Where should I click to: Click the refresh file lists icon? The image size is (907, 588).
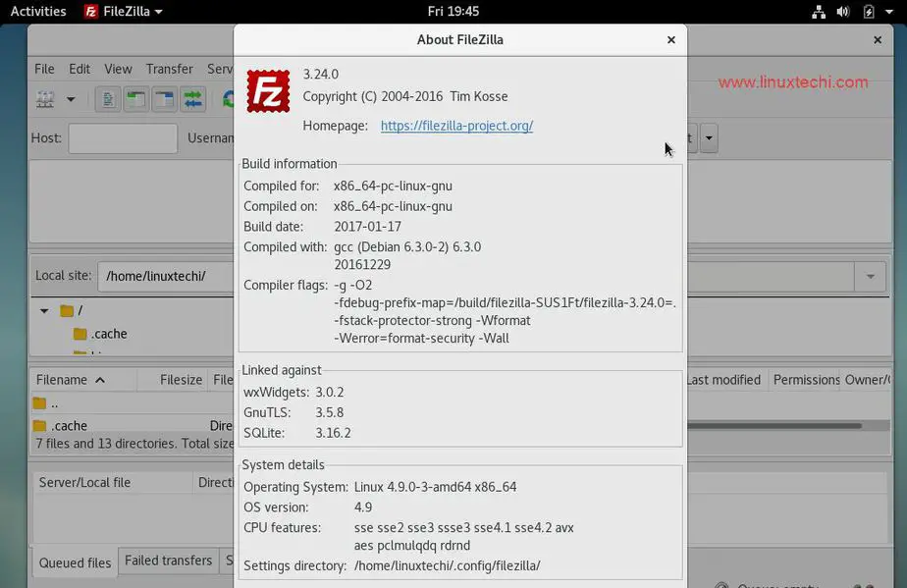pos(228,99)
